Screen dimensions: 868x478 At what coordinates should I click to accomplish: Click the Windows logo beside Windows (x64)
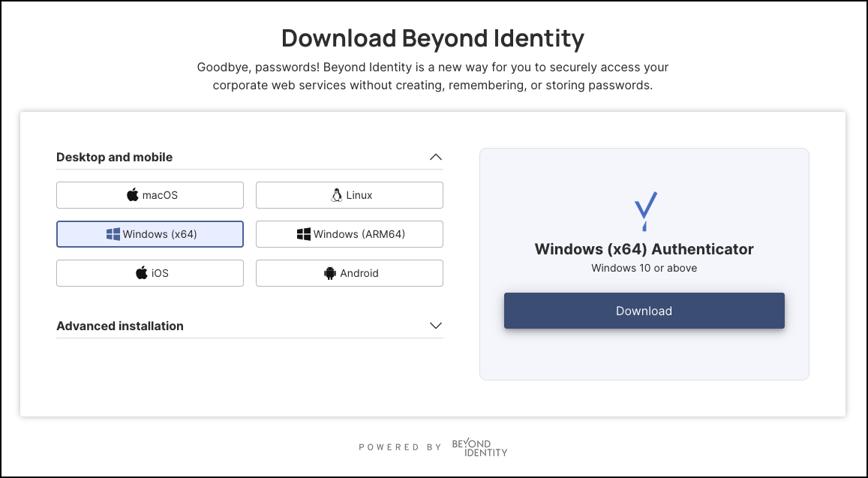[x=113, y=234]
